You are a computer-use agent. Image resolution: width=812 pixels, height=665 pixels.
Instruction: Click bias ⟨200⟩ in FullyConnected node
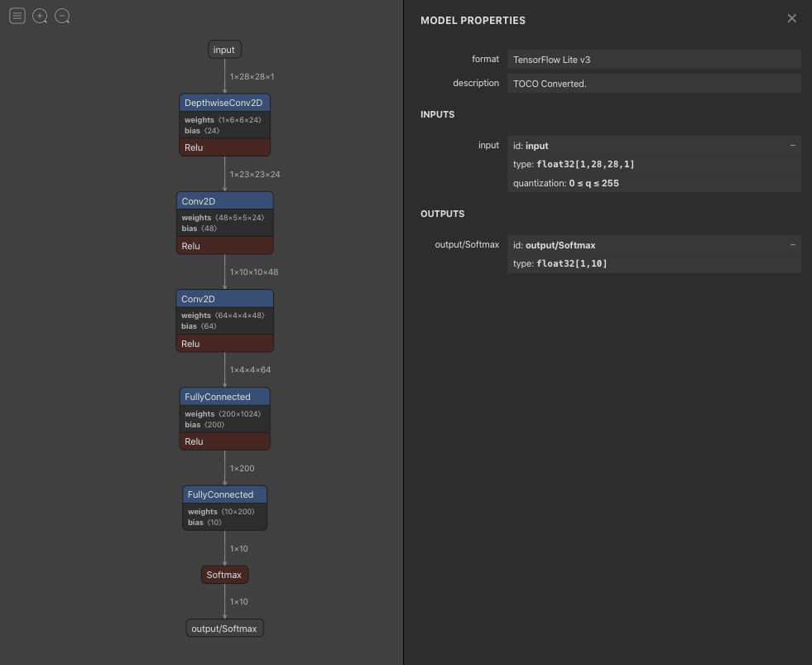point(204,425)
